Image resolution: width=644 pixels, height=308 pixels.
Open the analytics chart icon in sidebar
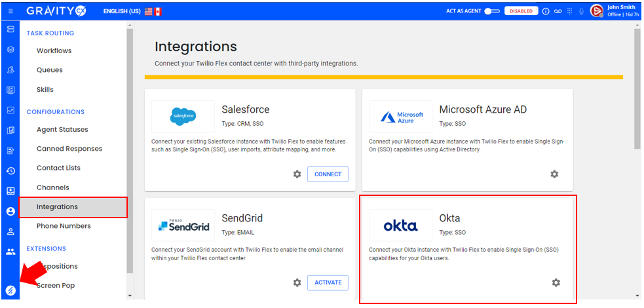click(10, 110)
